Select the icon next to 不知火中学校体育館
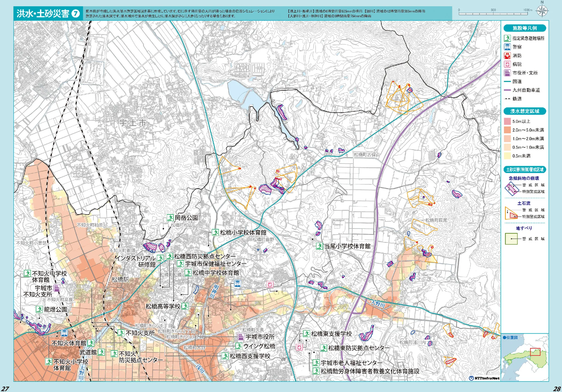Viewport: 562px width, 392px height. click(x=27, y=273)
